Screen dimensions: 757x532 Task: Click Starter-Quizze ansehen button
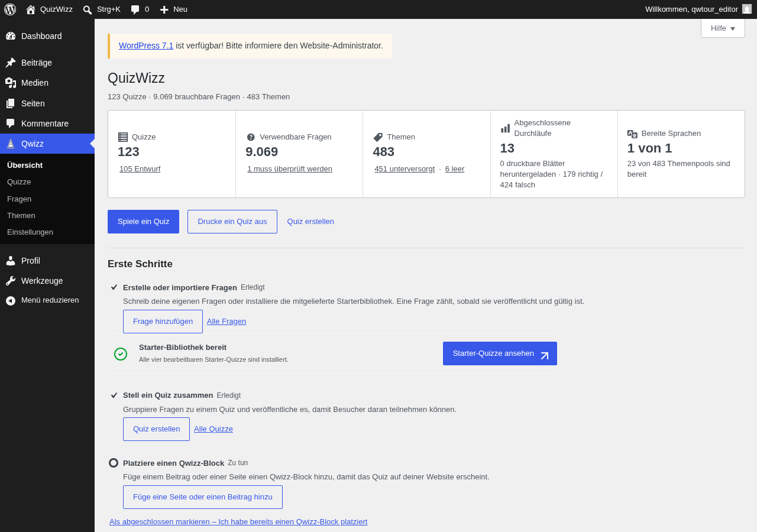[x=500, y=353]
